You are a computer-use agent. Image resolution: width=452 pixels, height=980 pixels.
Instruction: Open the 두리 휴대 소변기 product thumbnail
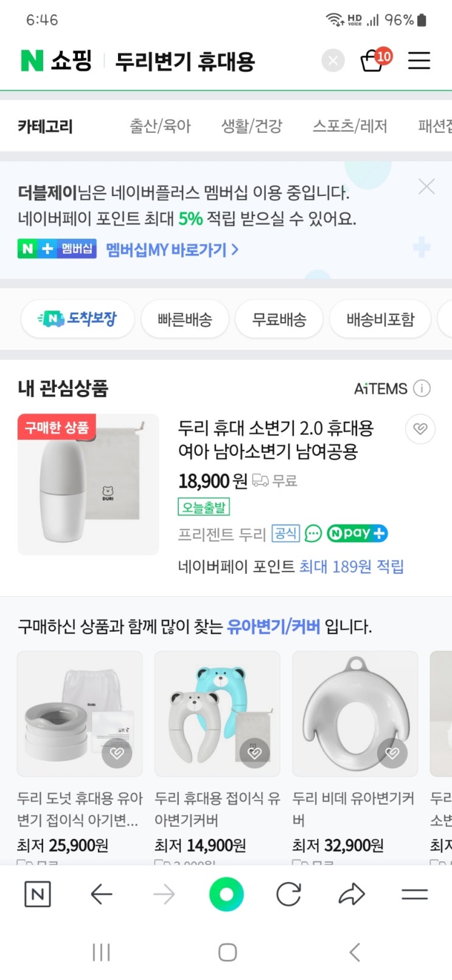click(88, 485)
